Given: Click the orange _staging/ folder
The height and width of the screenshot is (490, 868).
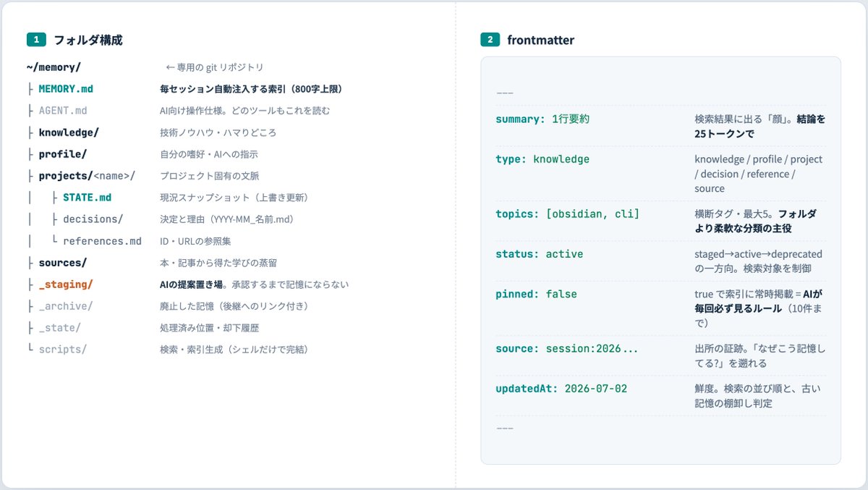Looking at the screenshot, I should [x=66, y=284].
